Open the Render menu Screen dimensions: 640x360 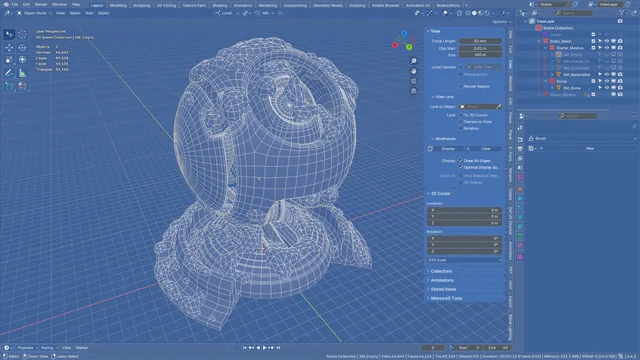click(41, 4)
